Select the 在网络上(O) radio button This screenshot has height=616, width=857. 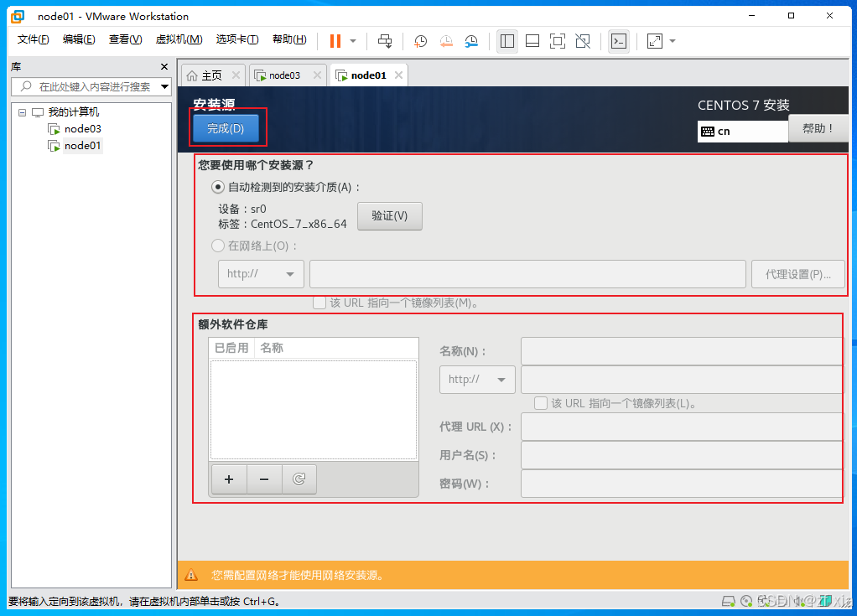point(217,246)
